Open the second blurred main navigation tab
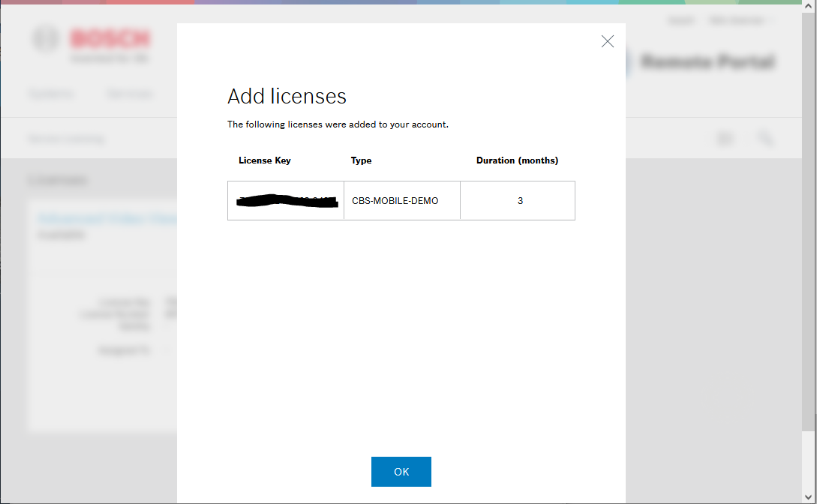Viewport: 817px width, 504px height. pos(129,94)
